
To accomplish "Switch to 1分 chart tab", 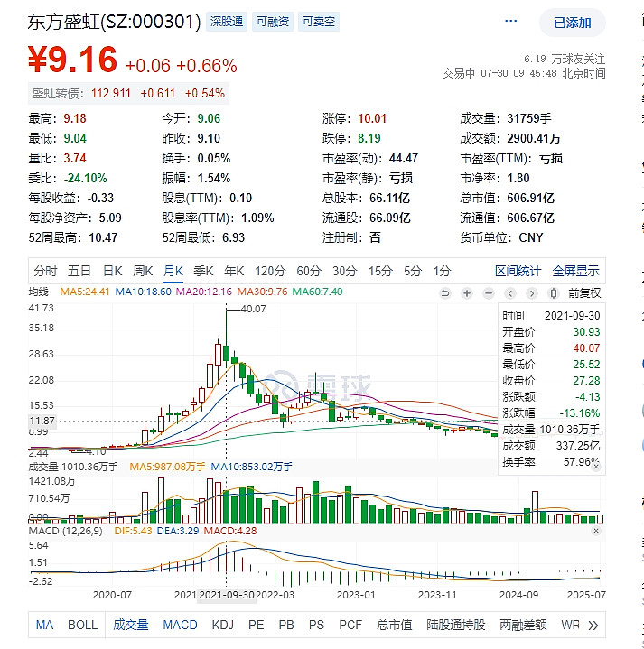I will click(x=443, y=271).
